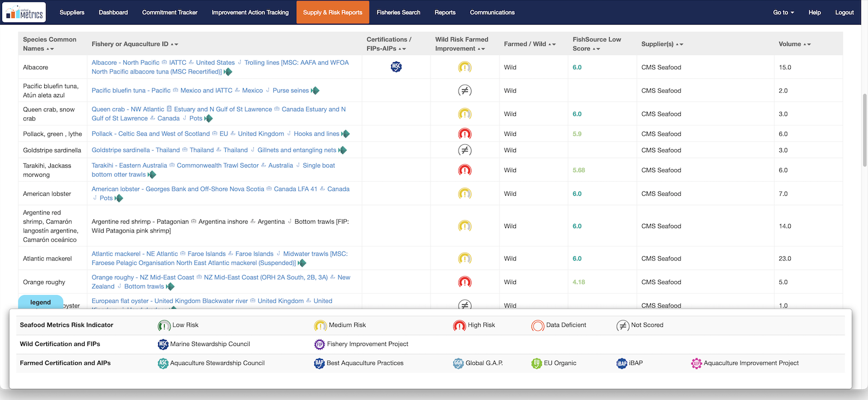
Task: Open Pacific bluefin tuna - Pacific link
Action: coord(131,91)
